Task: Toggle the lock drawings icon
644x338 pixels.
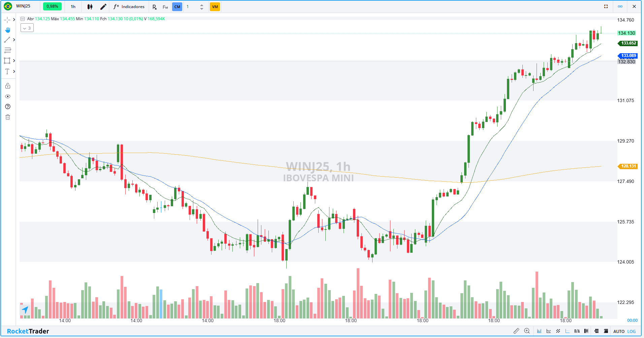Action: point(8,86)
